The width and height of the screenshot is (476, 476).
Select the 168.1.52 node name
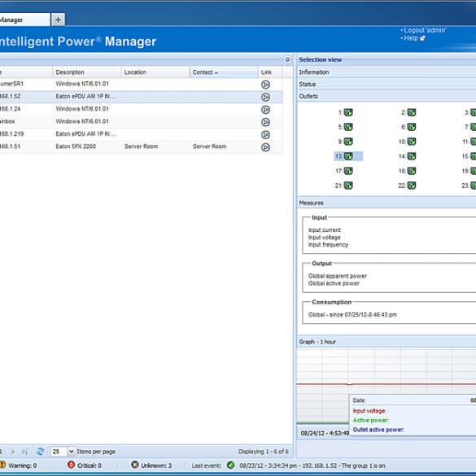pyautogui.click(x=10, y=96)
